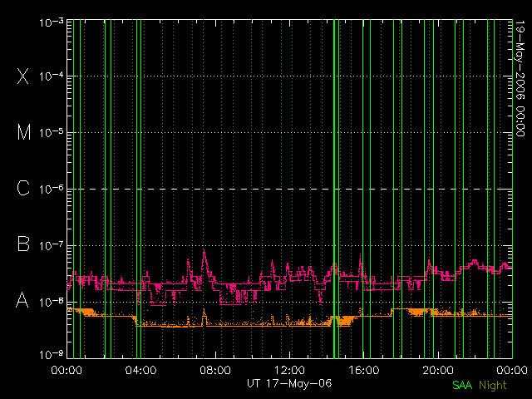Click the 10^-5 y-axis tick label
This screenshot has width=532, height=399.
52,132
